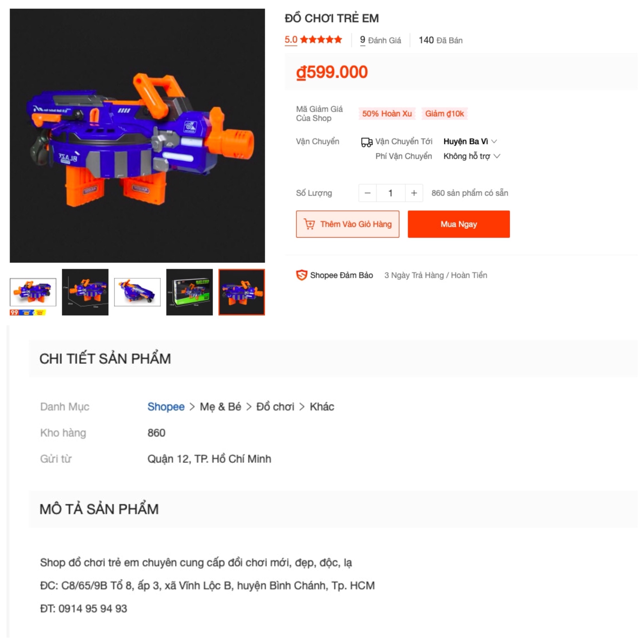Screen dimensions: 644x644
Task: Increase quantity with the plus button
Action: click(414, 193)
